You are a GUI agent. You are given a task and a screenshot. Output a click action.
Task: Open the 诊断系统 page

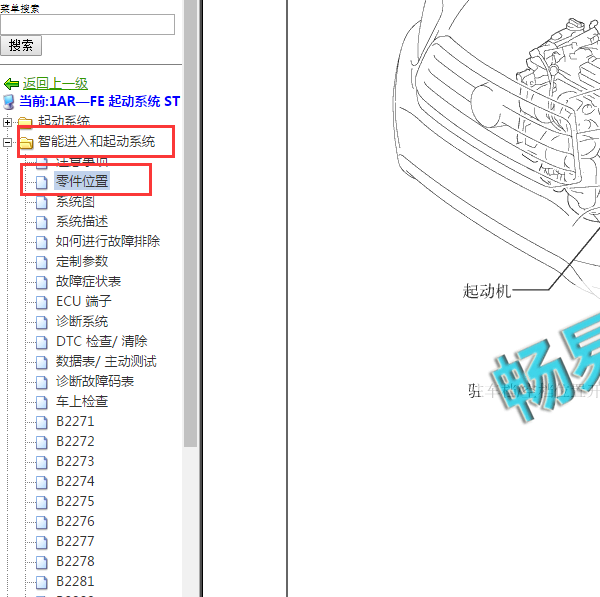pyautogui.click(x=82, y=321)
